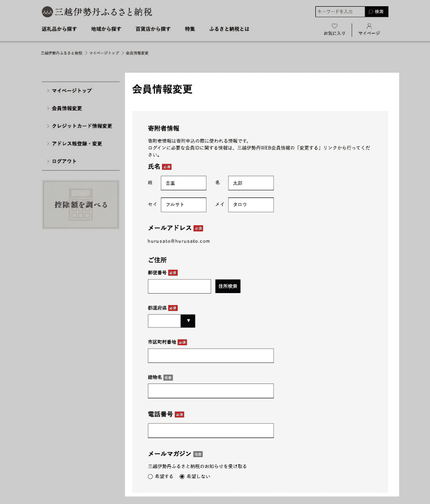Open 百貨店から探す menu
430x504 pixels.
(x=153, y=29)
